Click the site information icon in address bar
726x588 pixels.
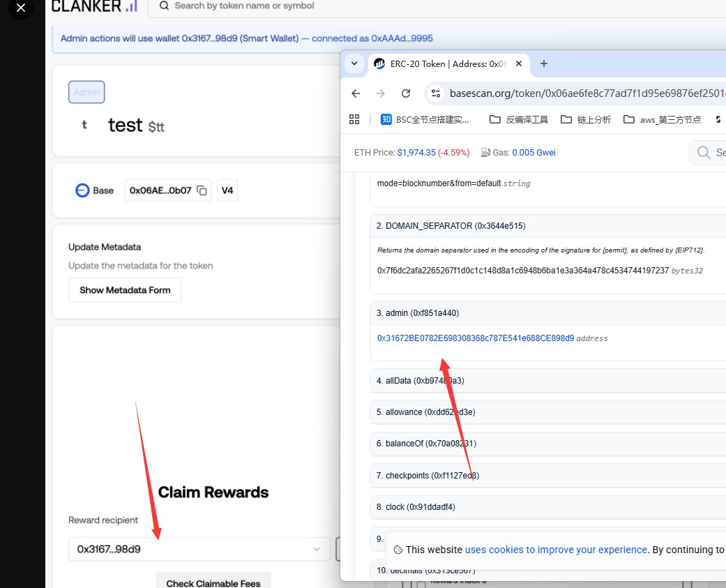tap(436, 93)
